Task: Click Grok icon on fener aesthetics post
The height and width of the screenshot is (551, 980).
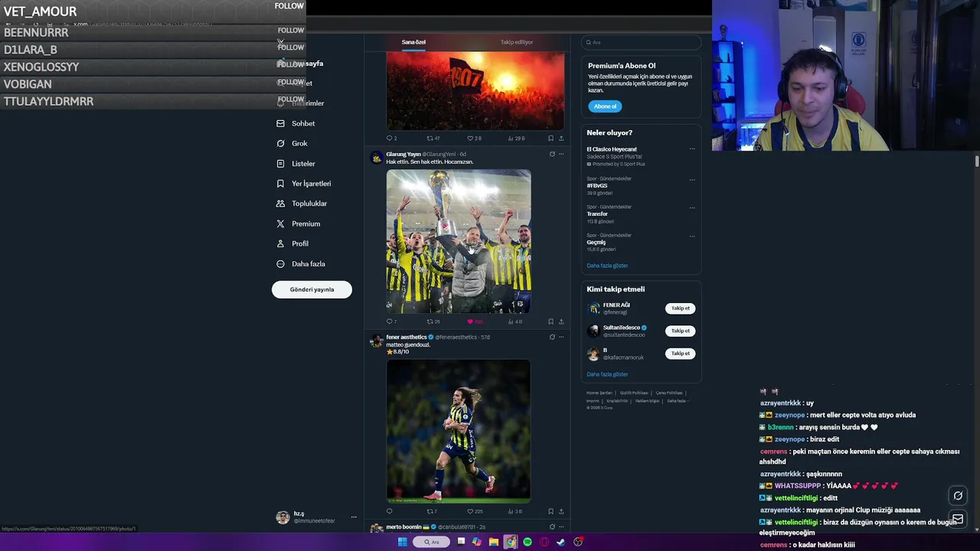Action: [552, 337]
